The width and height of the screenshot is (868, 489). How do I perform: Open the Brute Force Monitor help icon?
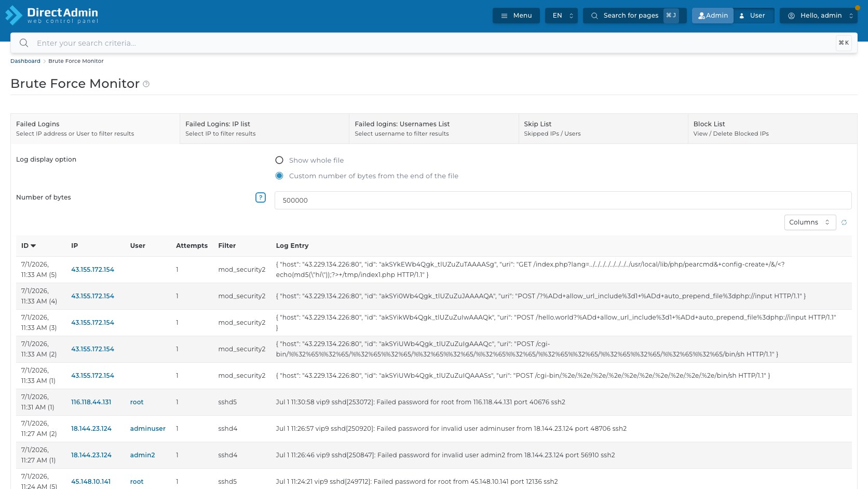(146, 84)
